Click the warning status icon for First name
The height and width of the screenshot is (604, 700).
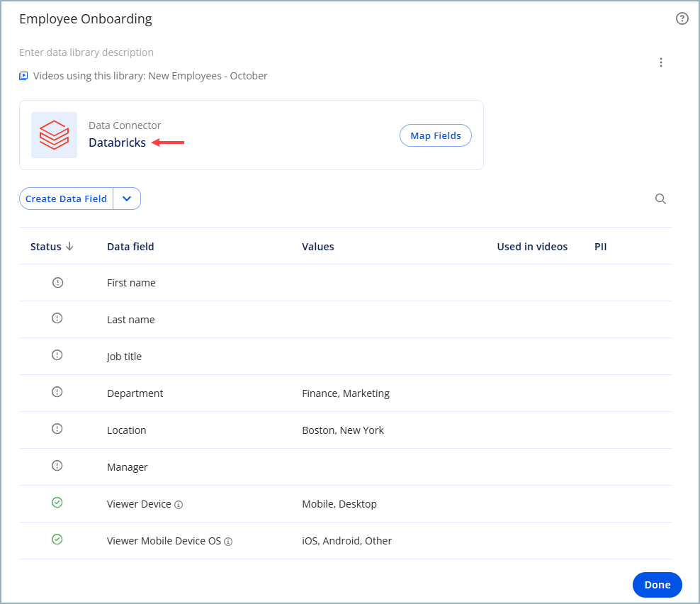[x=57, y=281]
